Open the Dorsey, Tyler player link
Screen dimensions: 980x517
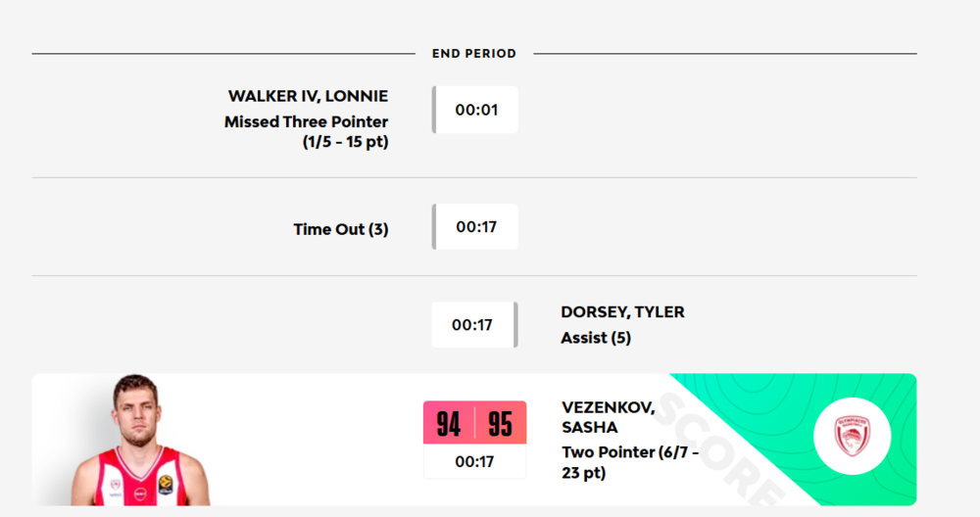coord(622,312)
